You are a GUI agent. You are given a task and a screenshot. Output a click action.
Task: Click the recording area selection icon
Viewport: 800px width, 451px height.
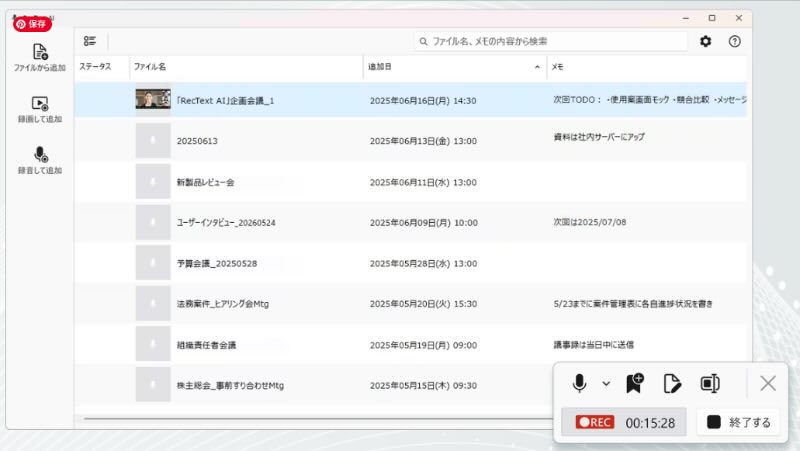(x=710, y=383)
